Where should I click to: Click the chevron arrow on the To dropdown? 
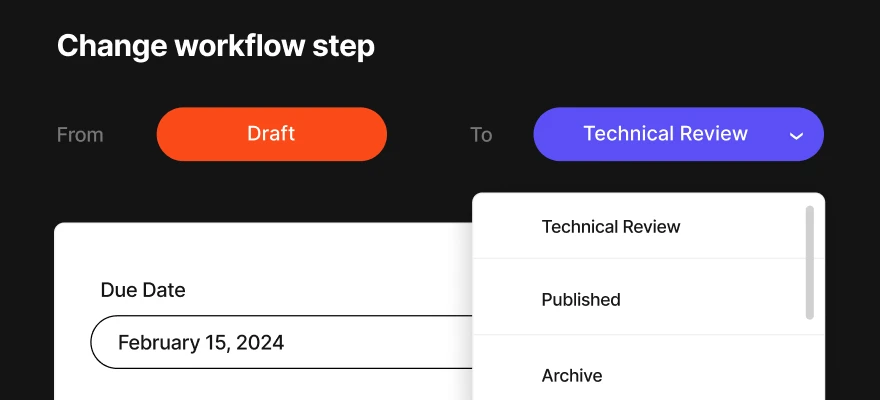(796, 135)
